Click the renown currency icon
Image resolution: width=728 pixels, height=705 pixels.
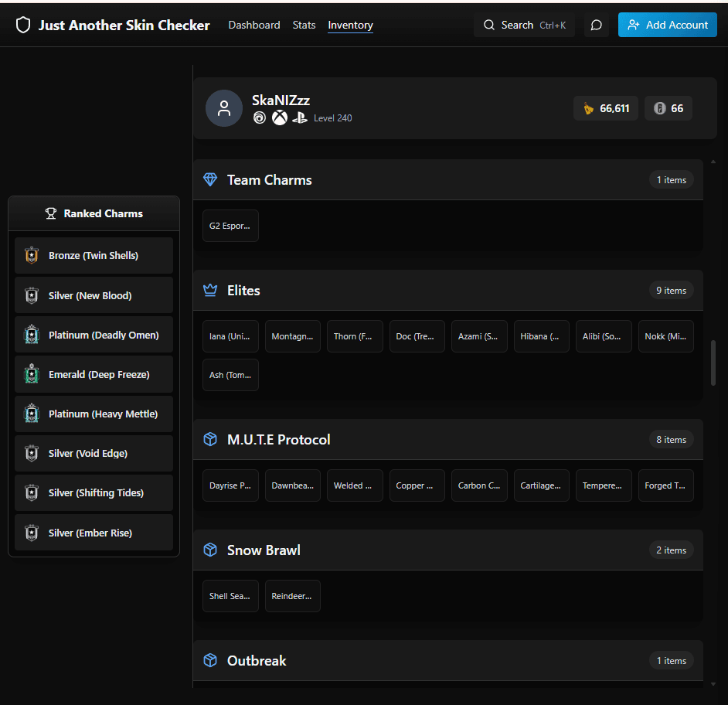[588, 109]
